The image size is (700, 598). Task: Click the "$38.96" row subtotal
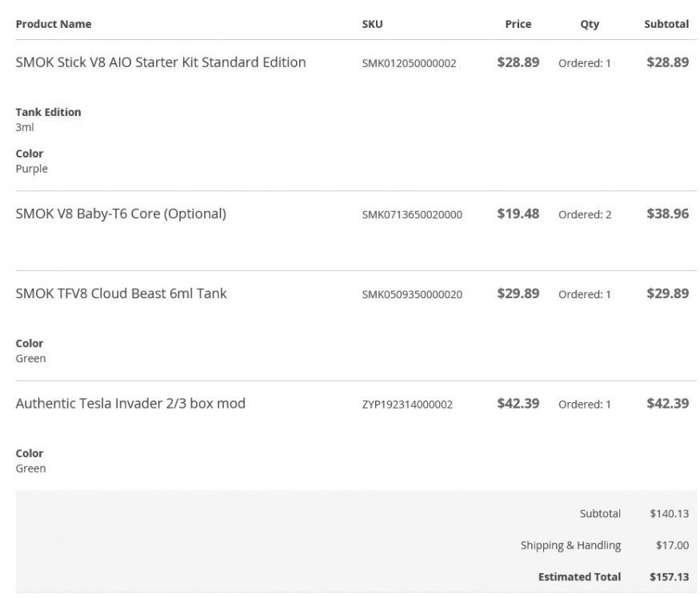point(668,213)
